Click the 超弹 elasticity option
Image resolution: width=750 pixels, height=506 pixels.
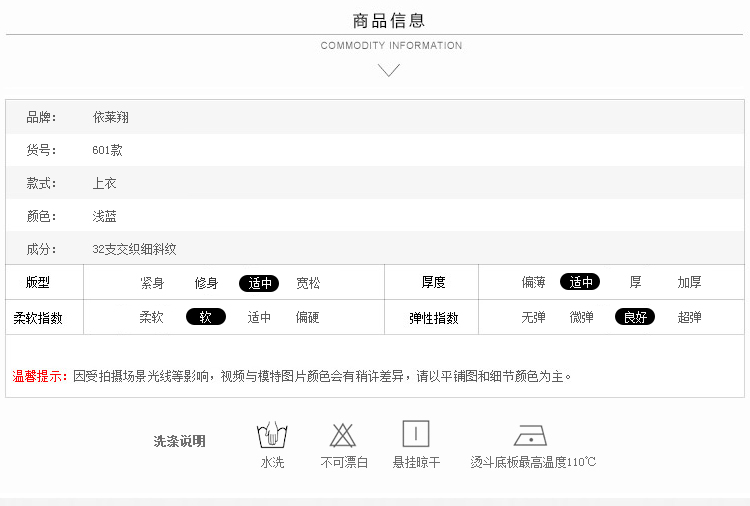(x=689, y=317)
